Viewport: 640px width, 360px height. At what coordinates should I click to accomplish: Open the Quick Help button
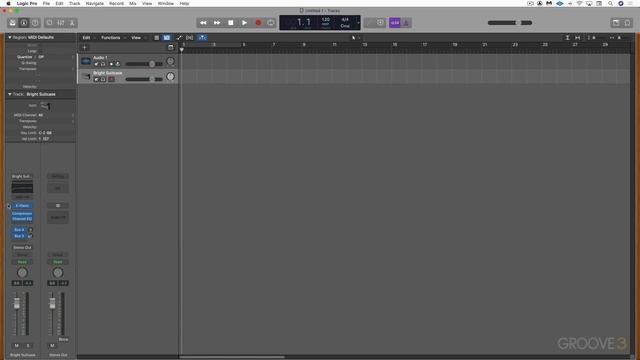35,23
